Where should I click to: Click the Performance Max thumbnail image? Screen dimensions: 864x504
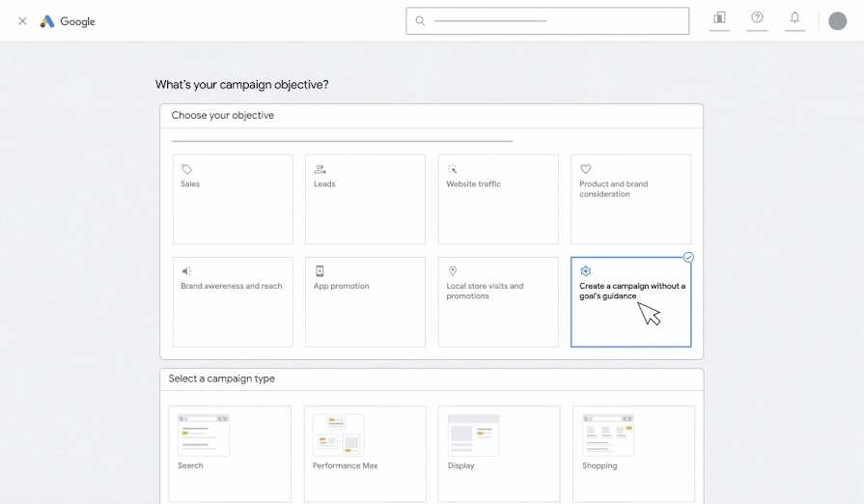[338, 435]
